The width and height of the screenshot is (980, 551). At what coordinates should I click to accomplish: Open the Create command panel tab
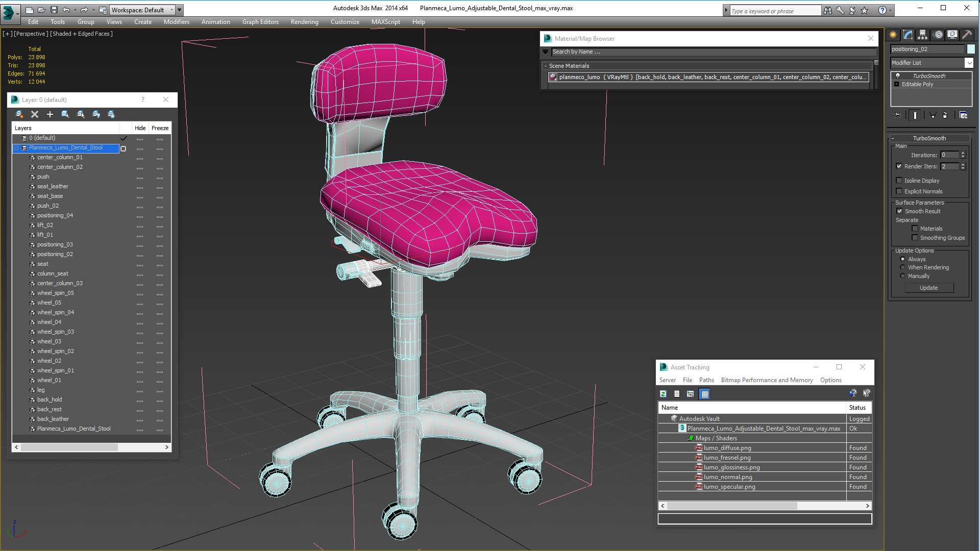(x=893, y=35)
